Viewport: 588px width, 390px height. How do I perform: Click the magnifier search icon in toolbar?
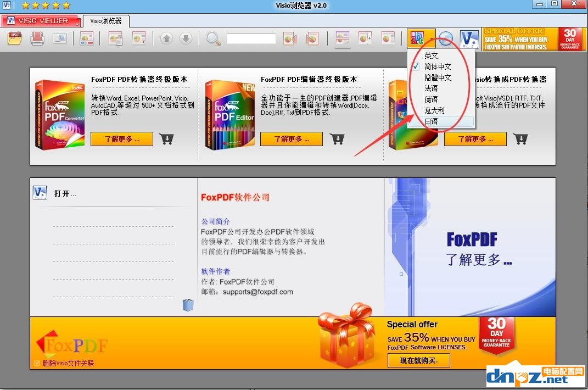coord(213,38)
